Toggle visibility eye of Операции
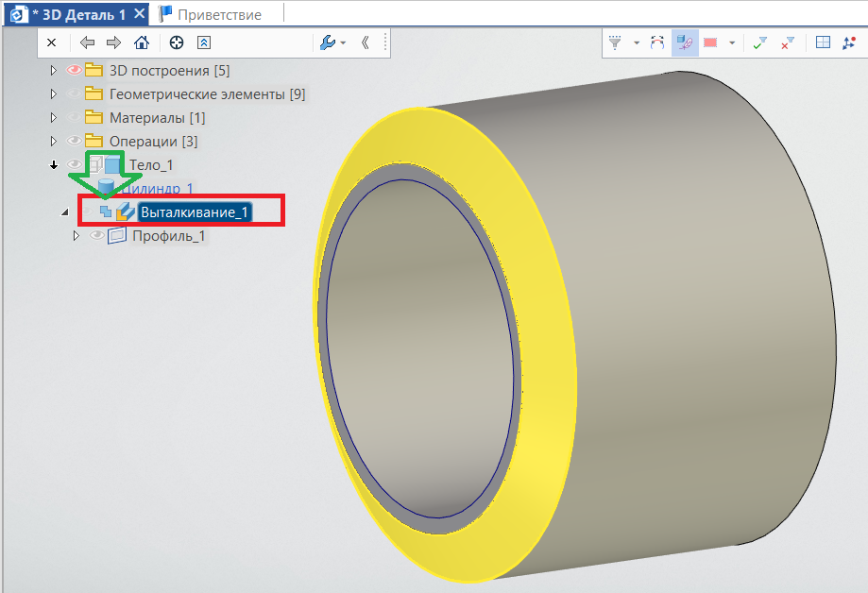Viewport: 868px width, 593px height. tap(75, 142)
